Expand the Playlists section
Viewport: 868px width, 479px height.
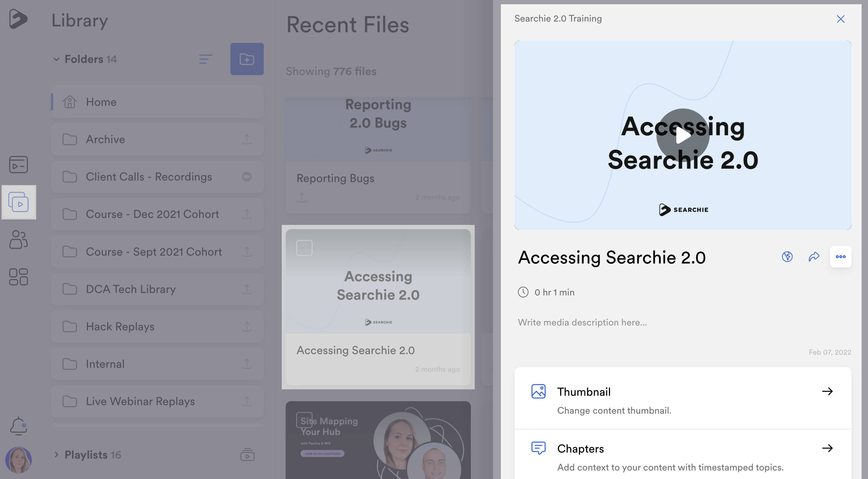coord(56,454)
